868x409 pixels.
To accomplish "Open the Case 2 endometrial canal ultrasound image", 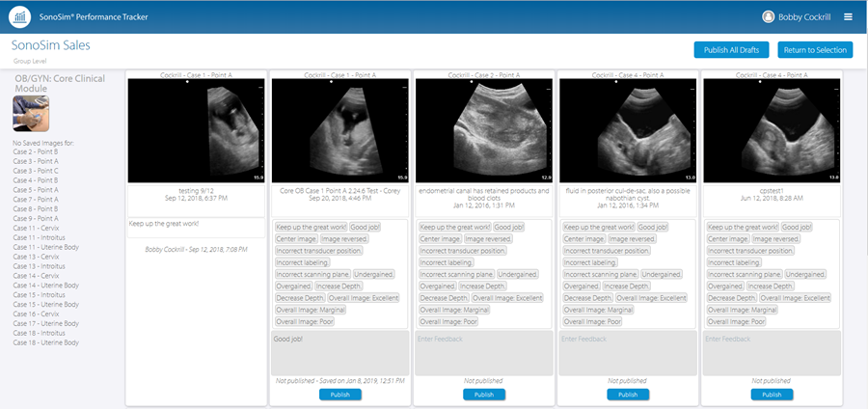I will pos(484,130).
